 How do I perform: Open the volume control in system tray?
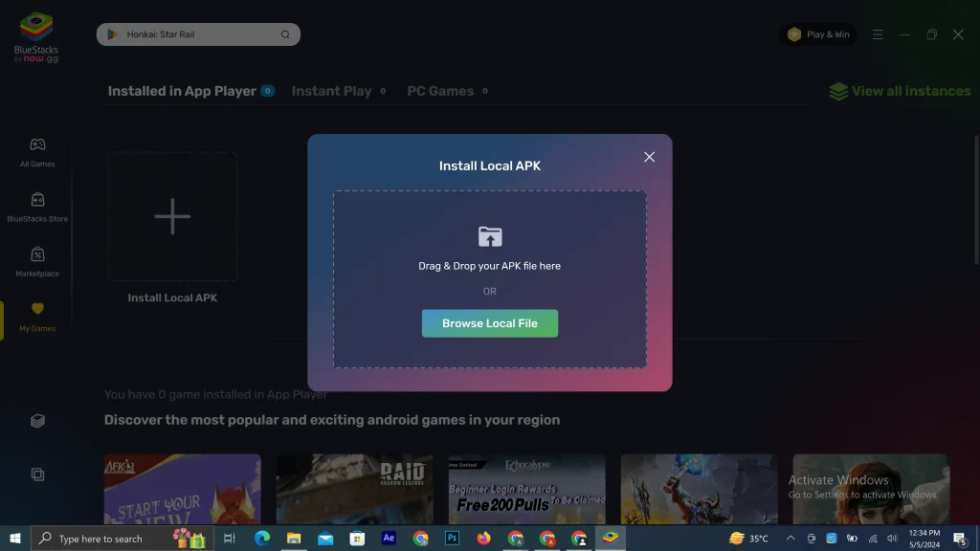click(x=894, y=538)
